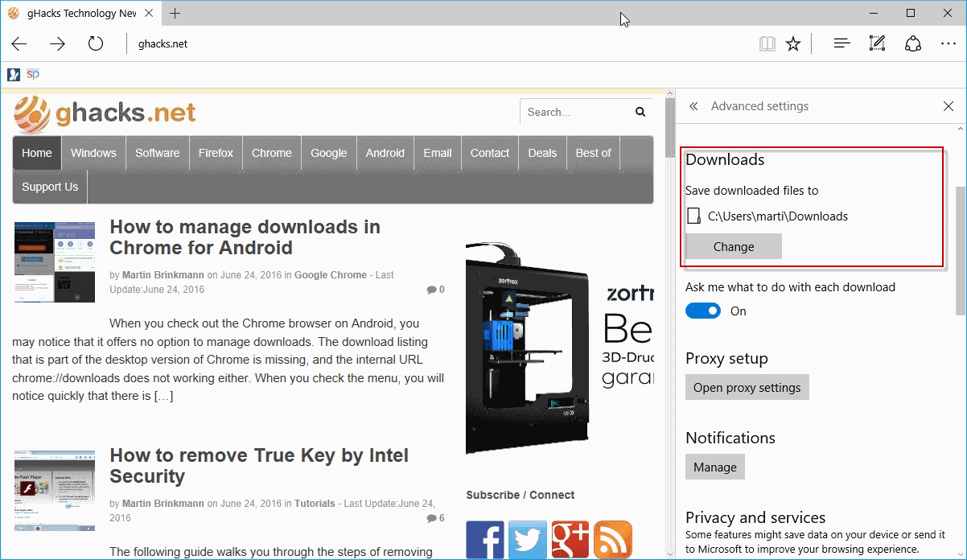The height and width of the screenshot is (560, 967).
Task: Click the web page vertical scrollbar
Action: click(x=669, y=129)
